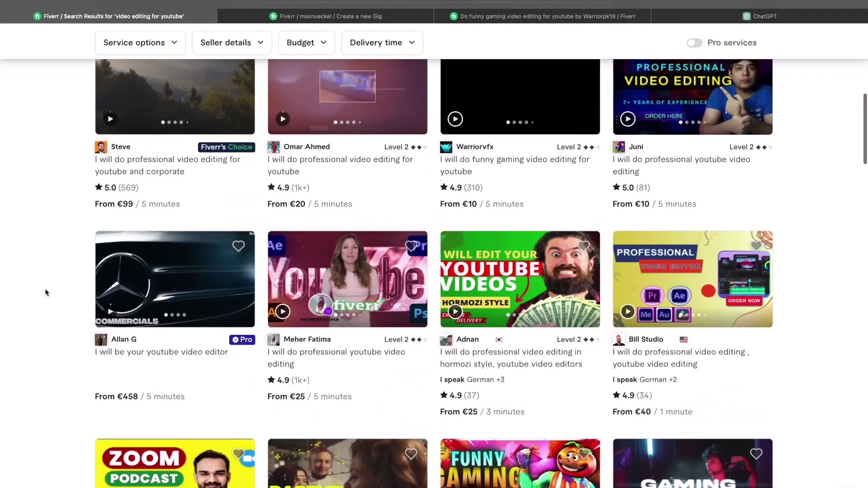Play Bill Studio's gig preview video

(x=627, y=311)
